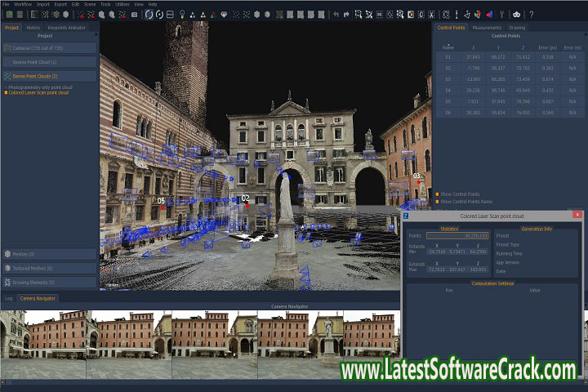Image resolution: width=588 pixels, height=392 pixels.
Task: Click the Points value field in Statistics
Action: (x=457, y=235)
